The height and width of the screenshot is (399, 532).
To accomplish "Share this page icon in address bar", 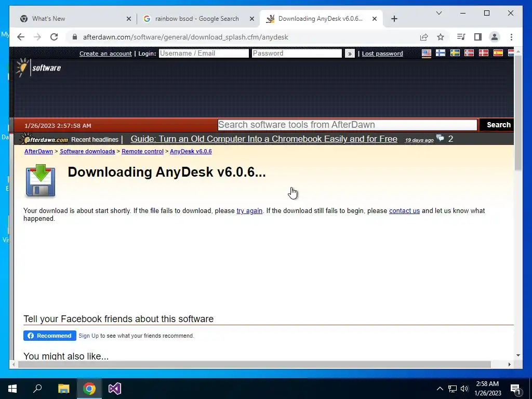I will coord(424,37).
